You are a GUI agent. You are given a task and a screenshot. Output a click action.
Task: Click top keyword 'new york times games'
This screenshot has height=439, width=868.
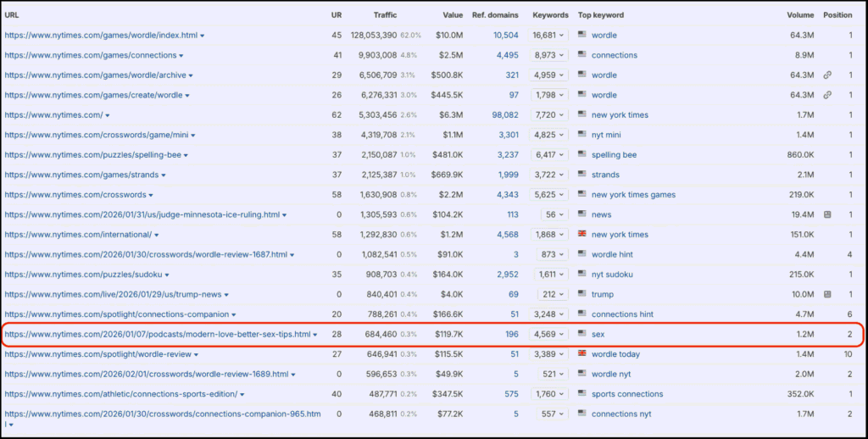633,195
